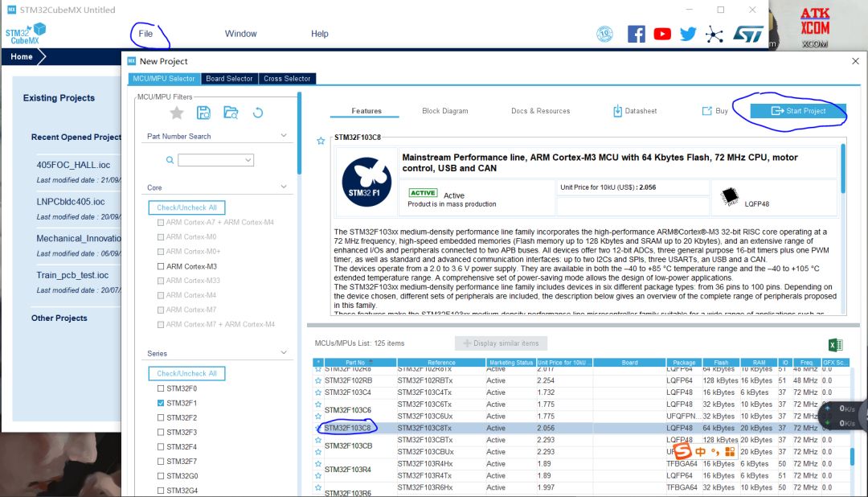
Task: Open ATK XCOM desktop shortcut
Action: [815, 27]
